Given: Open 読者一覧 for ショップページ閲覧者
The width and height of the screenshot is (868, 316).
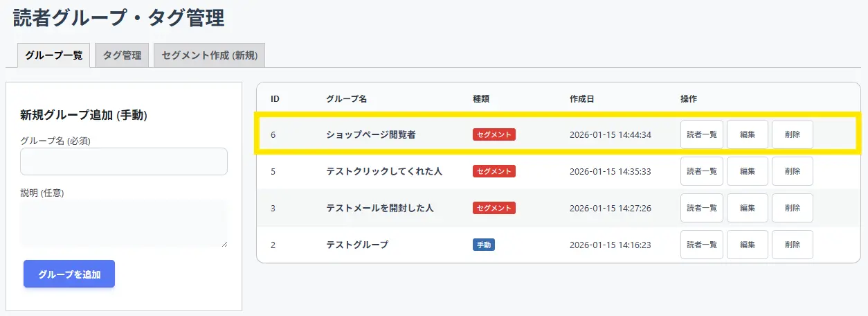Looking at the screenshot, I should pos(701,134).
